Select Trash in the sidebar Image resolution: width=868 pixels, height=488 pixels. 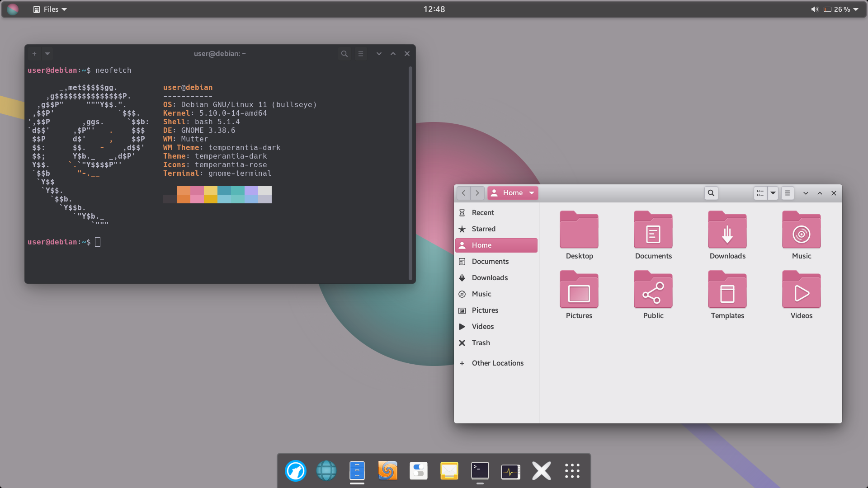pyautogui.click(x=481, y=343)
